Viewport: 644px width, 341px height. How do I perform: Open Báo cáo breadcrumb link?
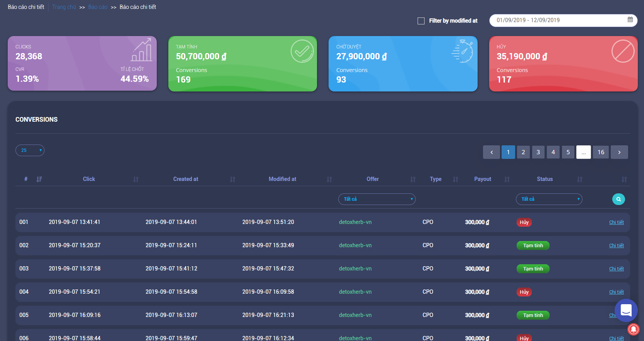pos(98,7)
